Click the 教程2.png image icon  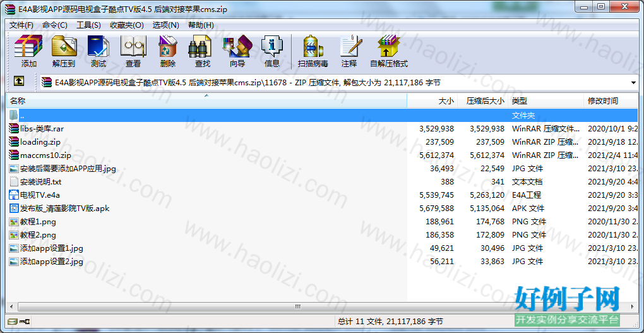[14, 235]
